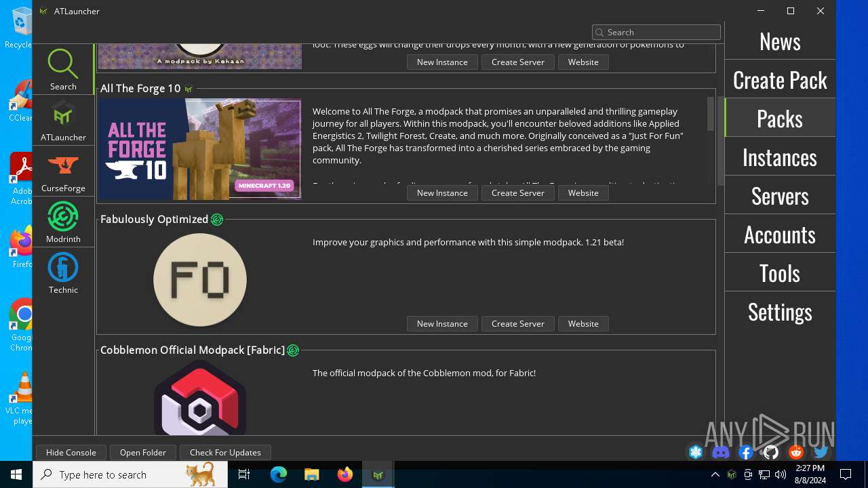This screenshot has width=868, height=488.
Task: Open Website on the topmost partially visible pack
Action: [583, 62]
